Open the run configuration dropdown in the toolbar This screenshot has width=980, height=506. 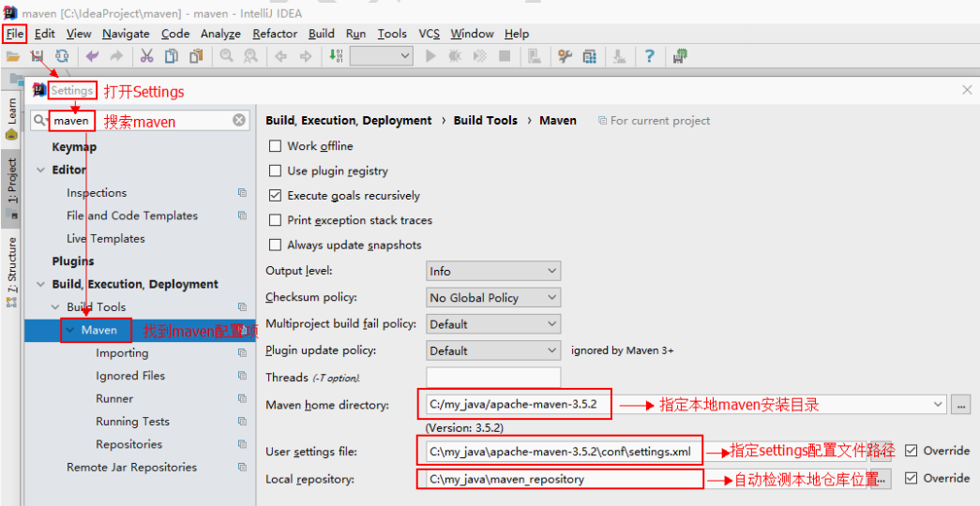pyautogui.click(x=382, y=56)
